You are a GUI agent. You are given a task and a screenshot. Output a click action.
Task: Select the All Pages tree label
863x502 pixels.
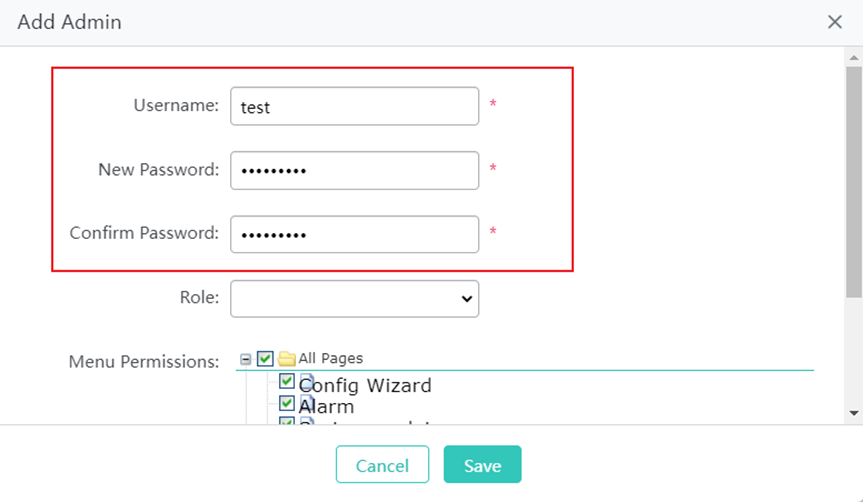[331, 358]
